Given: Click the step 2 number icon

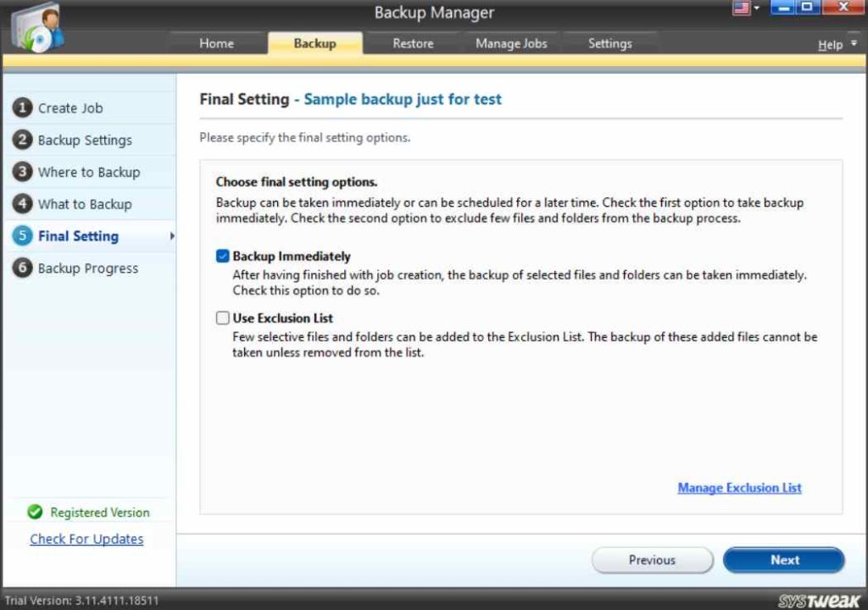Looking at the screenshot, I should click(x=22, y=140).
